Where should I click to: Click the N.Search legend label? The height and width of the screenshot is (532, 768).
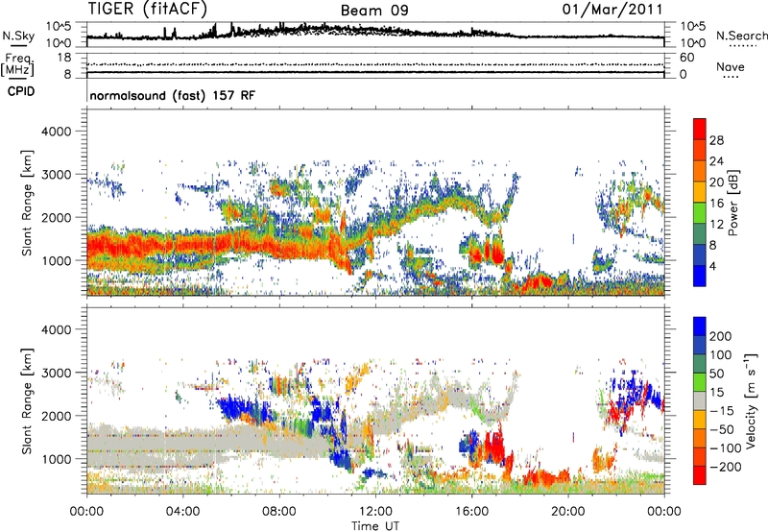741,36
